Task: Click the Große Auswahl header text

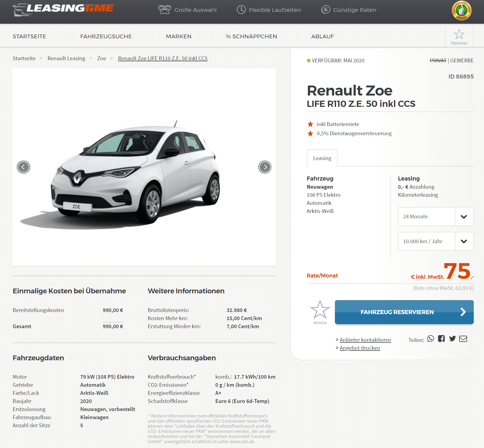Action: click(x=195, y=10)
